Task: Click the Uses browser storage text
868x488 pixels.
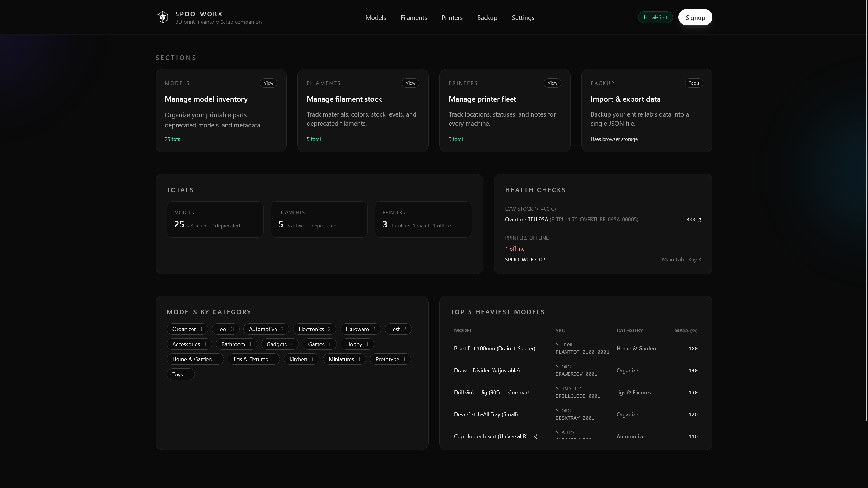Action: 614,139
